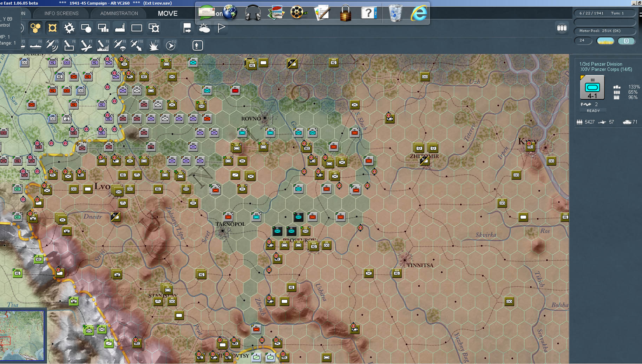Click the teal counter showing 0
This screenshot has height=364, width=642.
click(626, 41)
